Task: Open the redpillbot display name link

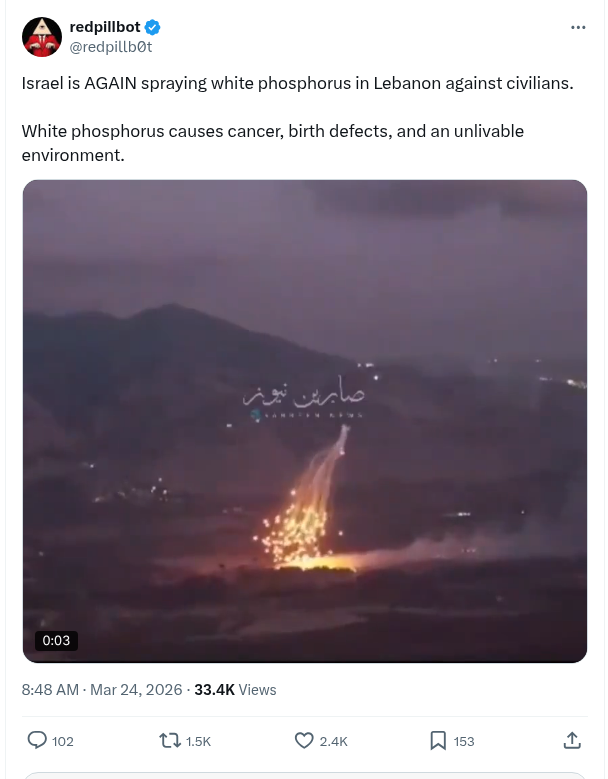Action: point(105,27)
